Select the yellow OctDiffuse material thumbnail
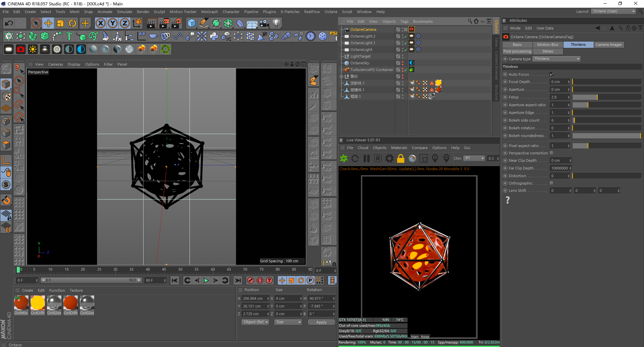The image size is (644, 347). tap(38, 303)
